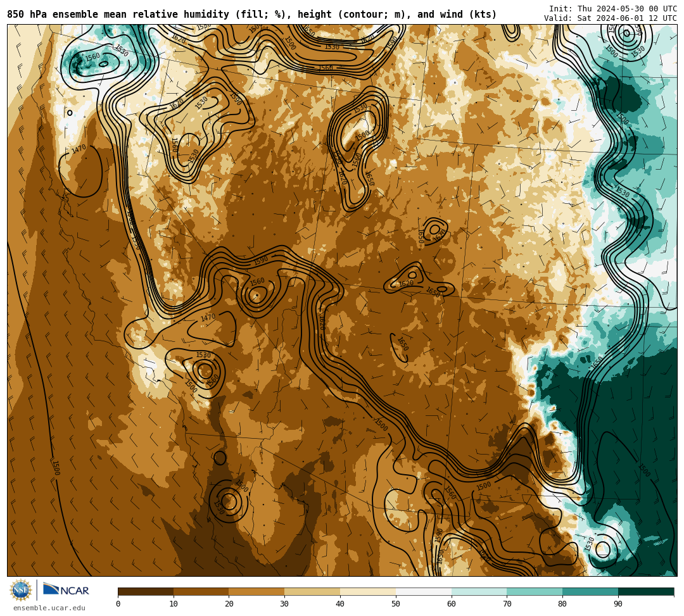Click the colorbar tick label 90
The image size is (684, 616).
coord(618,604)
